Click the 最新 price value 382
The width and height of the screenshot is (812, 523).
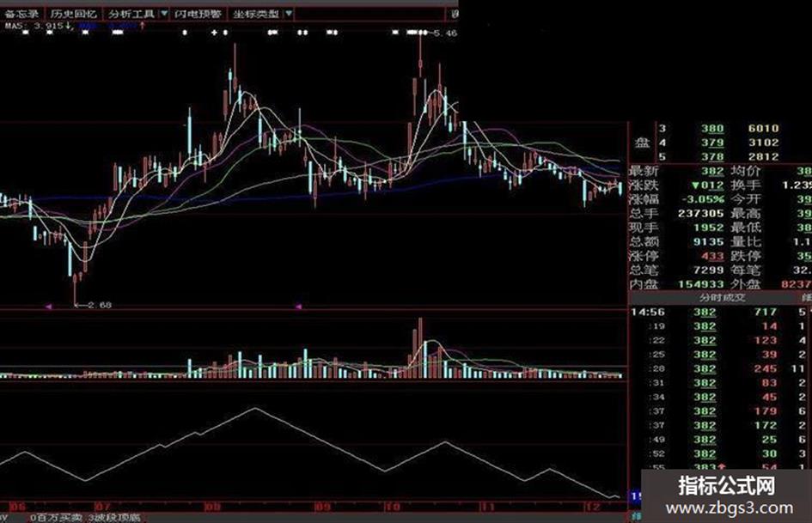coord(712,171)
